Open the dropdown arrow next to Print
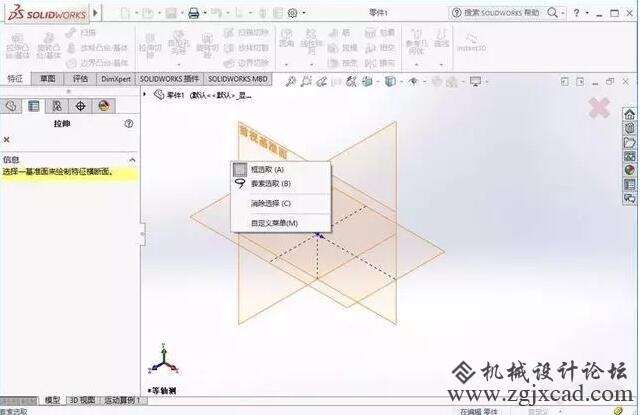 click(x=205, y=13)
